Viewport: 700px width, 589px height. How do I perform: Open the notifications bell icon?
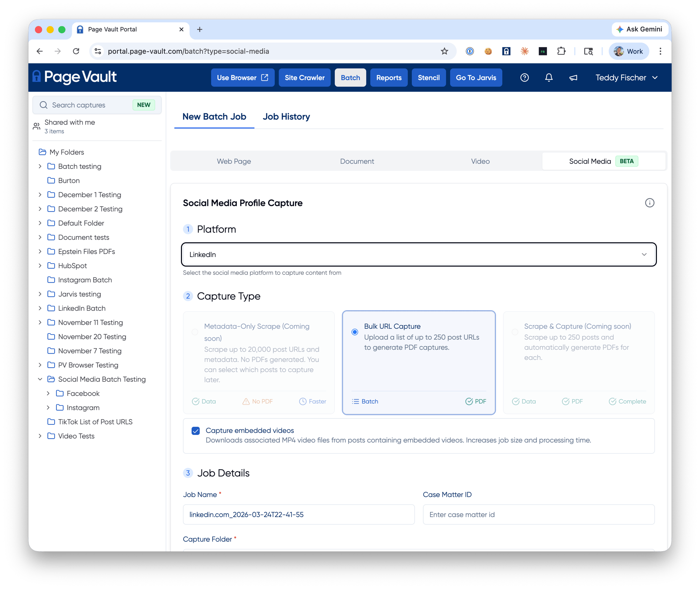[548, 78]
